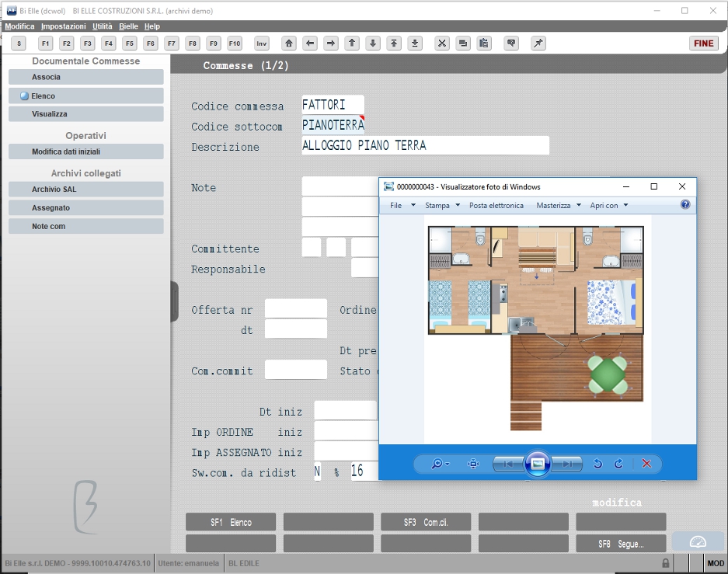
Task: Click the speech bubble toolbar icon
Action: point(511,43)
